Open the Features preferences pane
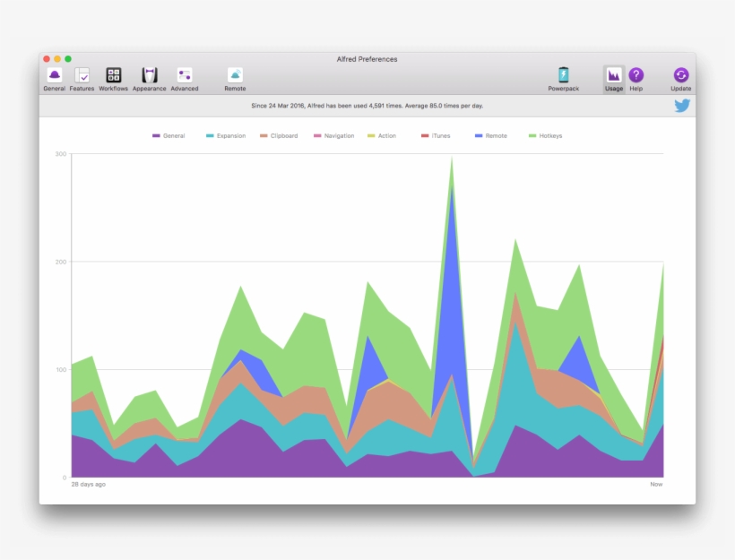735x560 pixels. pyautogui.click(x=82, y=76)
